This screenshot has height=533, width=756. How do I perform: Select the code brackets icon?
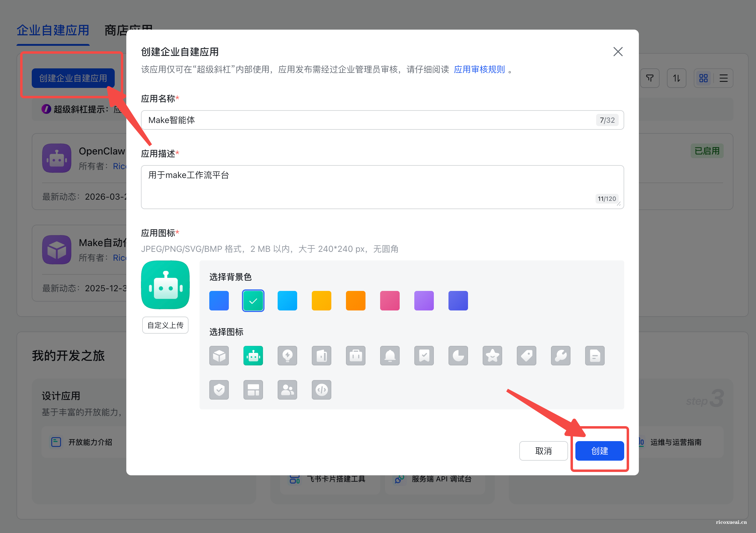(321, 390)
